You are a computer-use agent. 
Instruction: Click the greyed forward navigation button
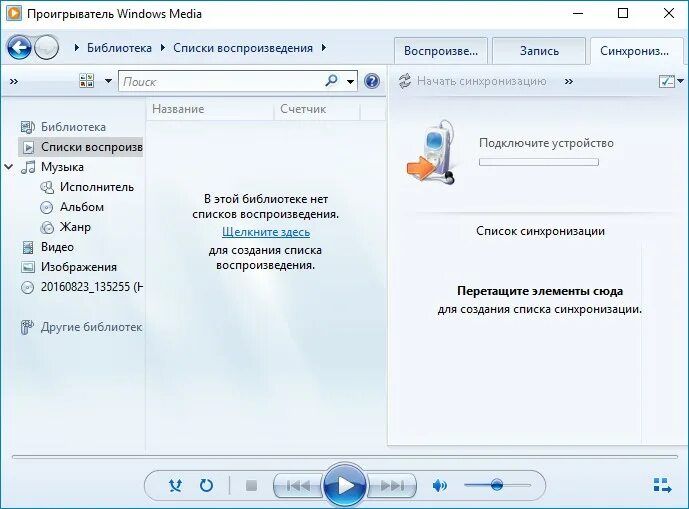(x=46, y=47)
